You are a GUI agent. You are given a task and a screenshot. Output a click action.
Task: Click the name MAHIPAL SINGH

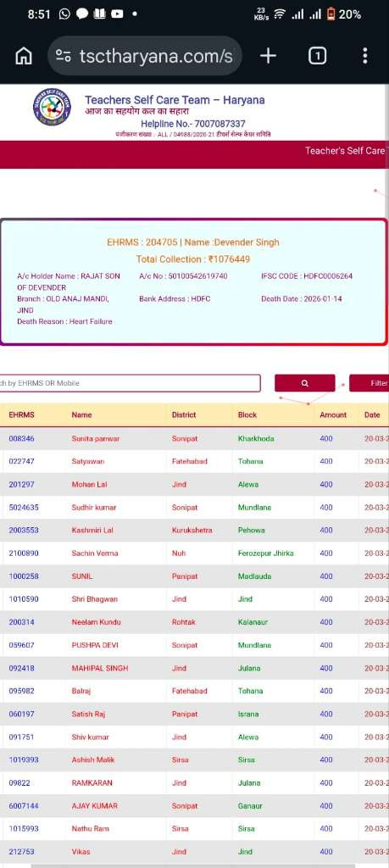coord(100,668)
